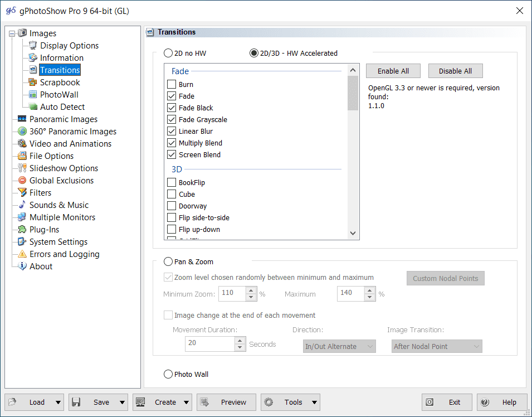
Task: Click the Custom Nodal Points button
Action: tap(446, 278)
